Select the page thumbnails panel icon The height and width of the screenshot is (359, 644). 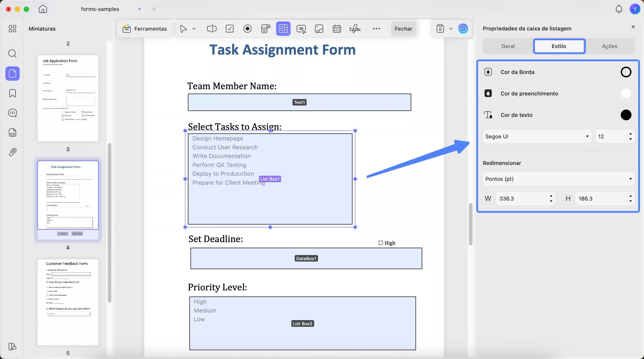[12, 74]
